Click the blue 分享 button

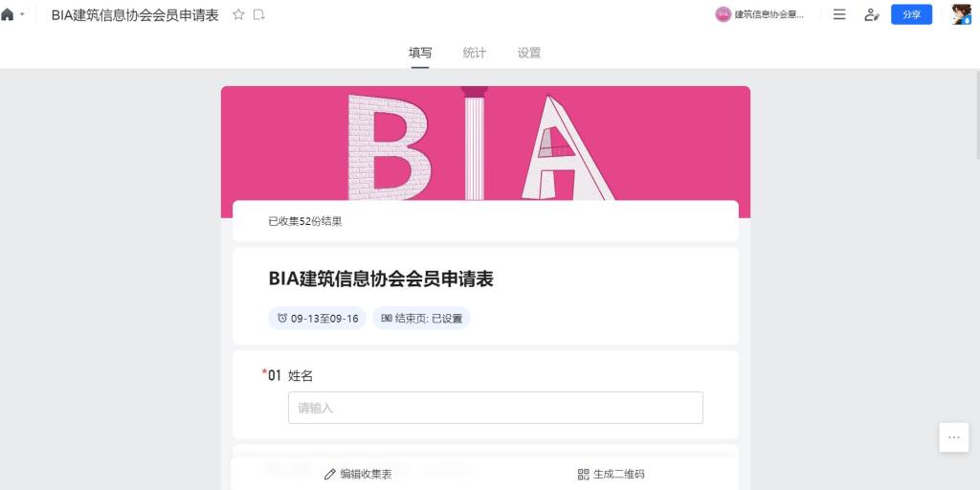(911, 14)
